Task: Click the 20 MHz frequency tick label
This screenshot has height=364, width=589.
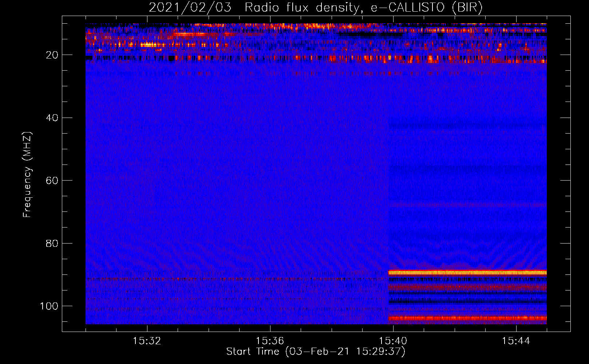Action: tap(52, 55)
